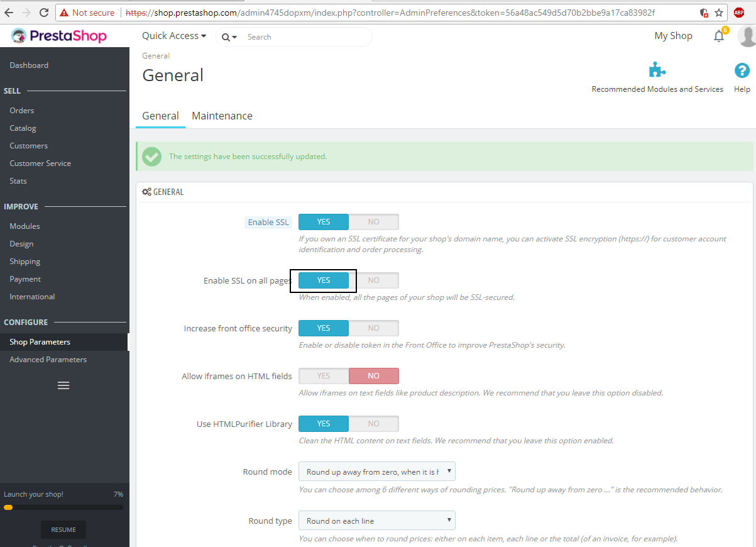Click the RESUME button
The height and width of the screenshot is (547, 756).
[63, 529]
